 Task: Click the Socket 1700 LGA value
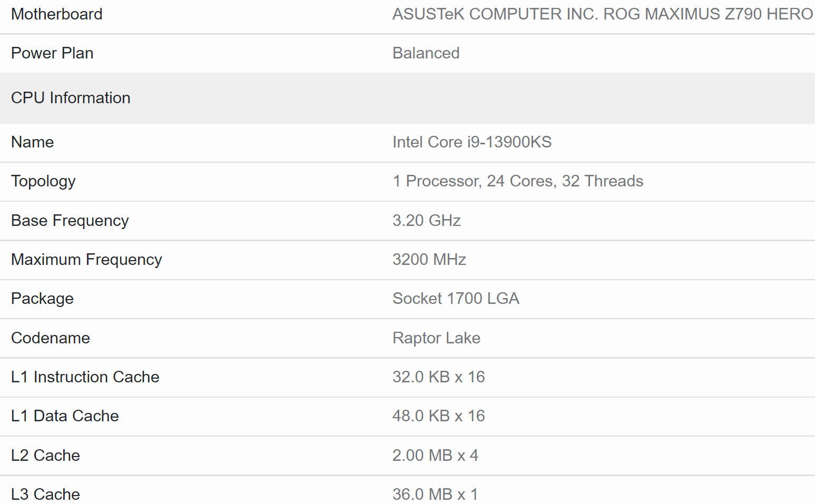click(x=456, y=299)
